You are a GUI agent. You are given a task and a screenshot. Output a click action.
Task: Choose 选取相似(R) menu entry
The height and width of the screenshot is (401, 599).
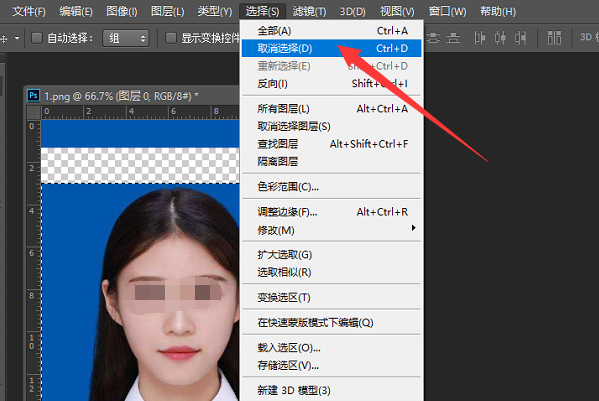(332, 272)
